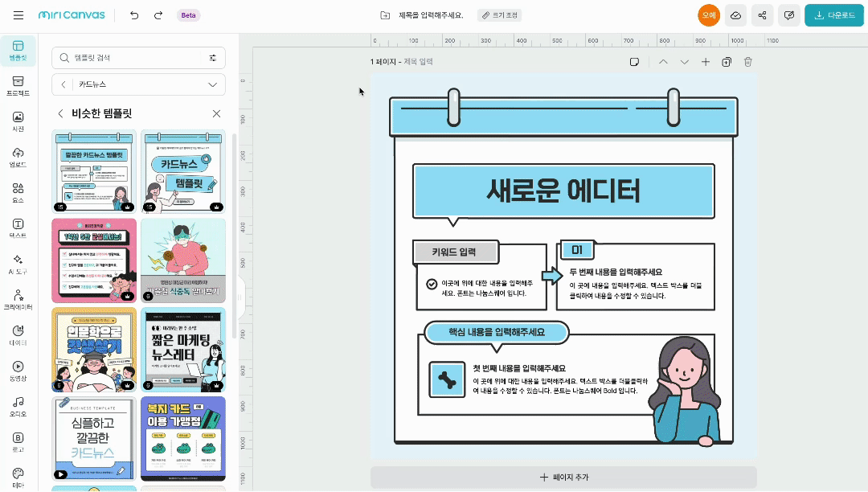Open the 사진 photos sidebar tab
The image size is (868, 492).
pos(18,121)
